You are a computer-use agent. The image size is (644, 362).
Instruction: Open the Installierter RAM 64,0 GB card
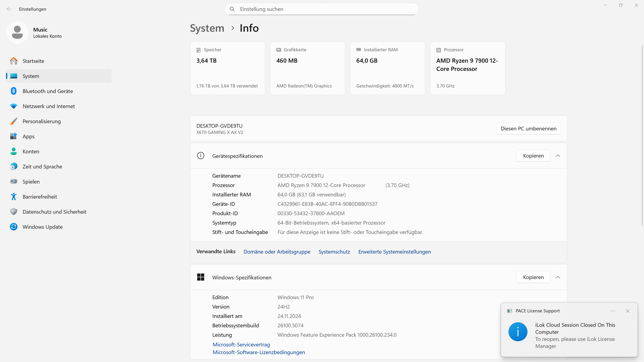[x=388, y=68]
